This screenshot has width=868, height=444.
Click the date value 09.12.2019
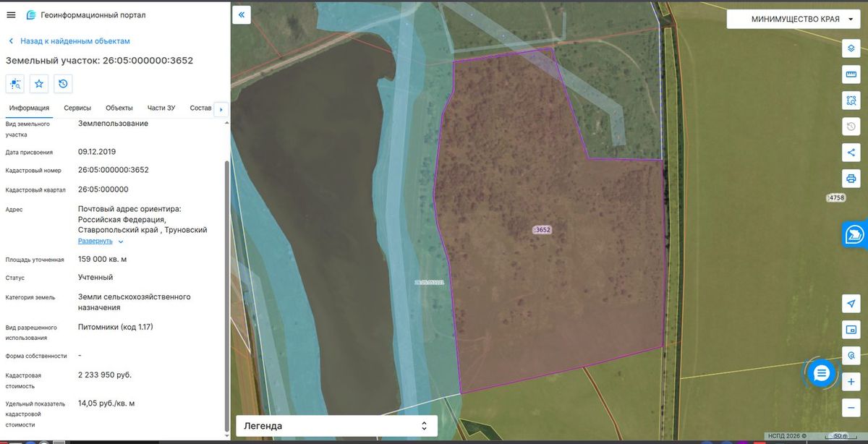pos(97,152)
